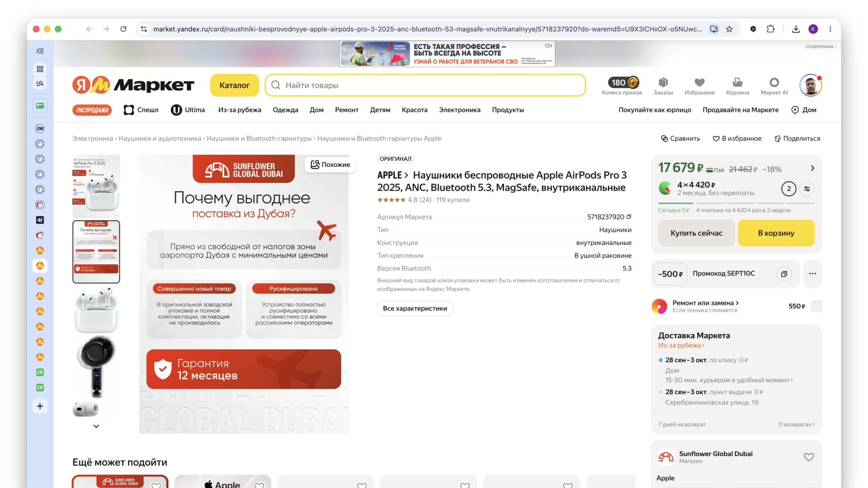Expand price details with the right chevron
Image resolution: width=868 pixels, height=488 pixels.
click(812, 168)
